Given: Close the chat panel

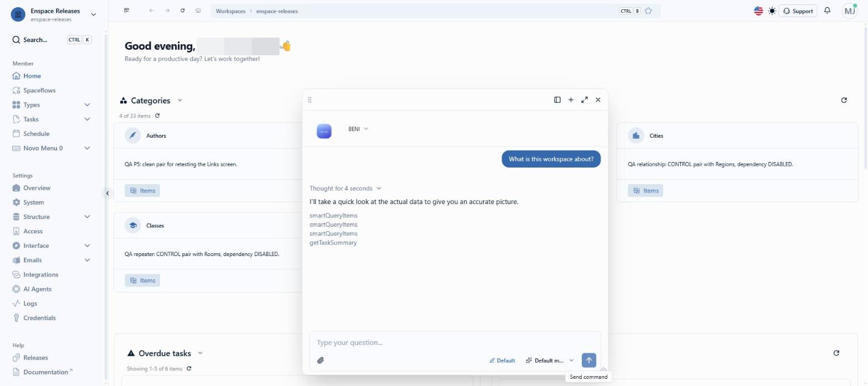Looking at the screenshot, I should (x=598, y=100).
